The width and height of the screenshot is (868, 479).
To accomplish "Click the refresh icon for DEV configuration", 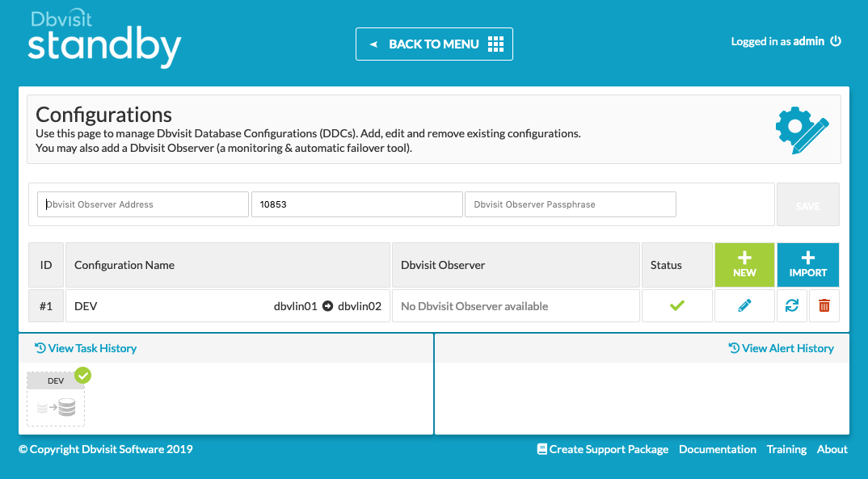I will [x=792, y=306].
